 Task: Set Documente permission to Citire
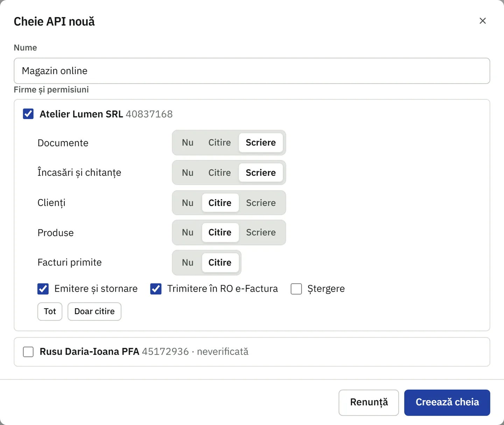(x=219, y=143)
